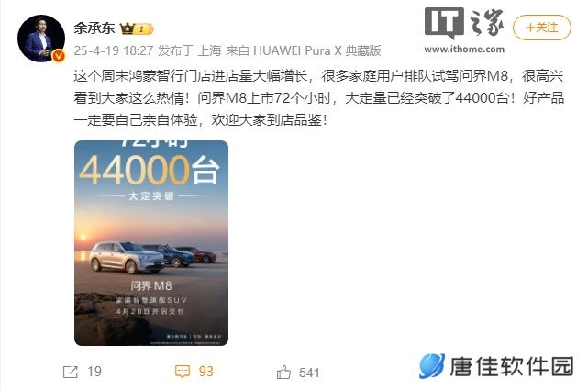Click the blue globe 唐佳 logo icon
The image size is (588, 390).
(x=432, y=365)
